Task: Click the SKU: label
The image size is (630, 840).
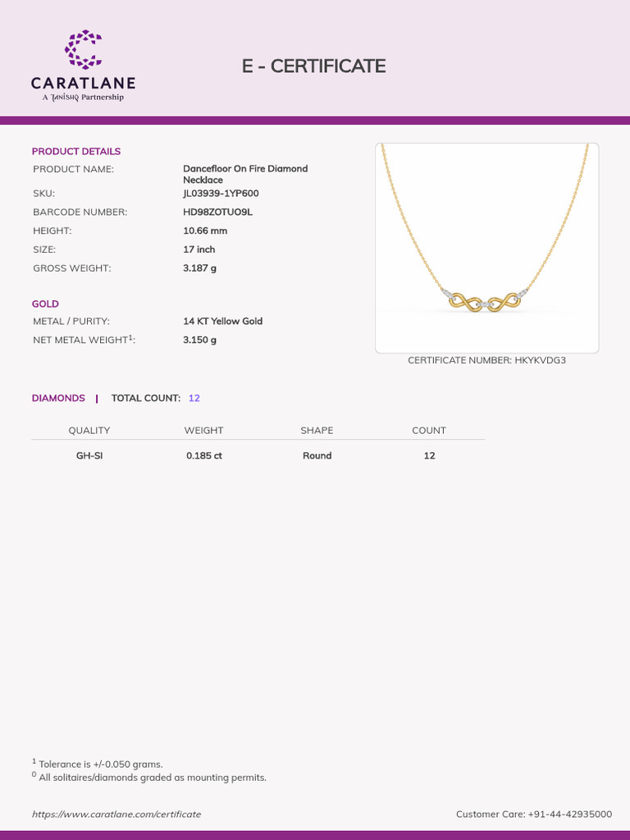Action: pos(44,193)
